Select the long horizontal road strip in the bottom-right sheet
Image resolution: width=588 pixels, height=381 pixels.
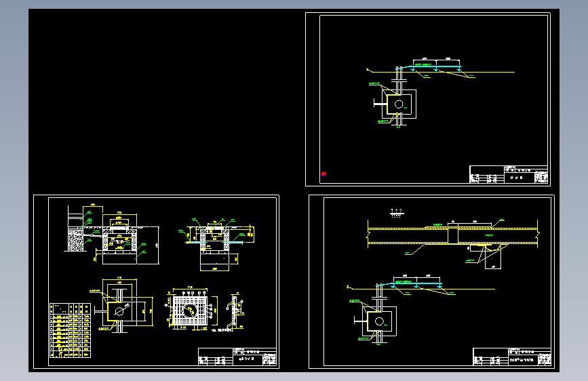452,236
